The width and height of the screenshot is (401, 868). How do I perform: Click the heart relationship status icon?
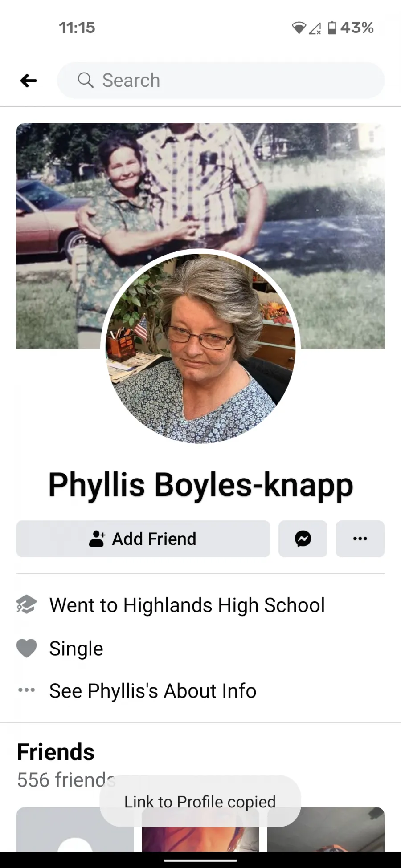[x=27, y=648]
